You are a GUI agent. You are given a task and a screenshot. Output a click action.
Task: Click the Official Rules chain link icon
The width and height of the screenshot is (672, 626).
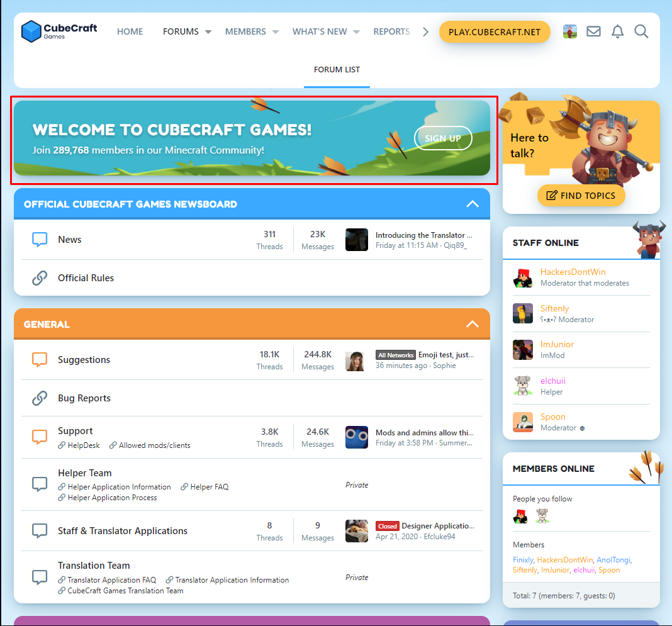pyautogui.click(x=40, y=278)
